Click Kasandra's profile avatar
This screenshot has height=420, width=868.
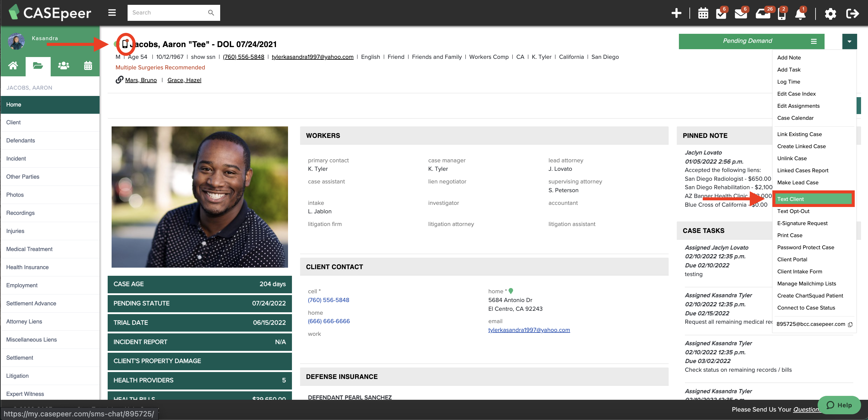pyautogui.click(x=16, y=41)
